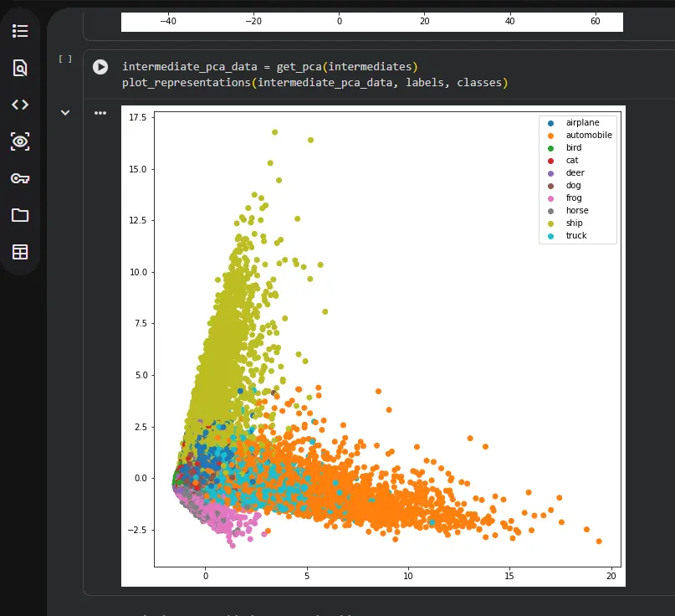Image resolution: width=675 pixels, height=616 pixels.
Task: Click the ship legend entry
Action: 565,223
